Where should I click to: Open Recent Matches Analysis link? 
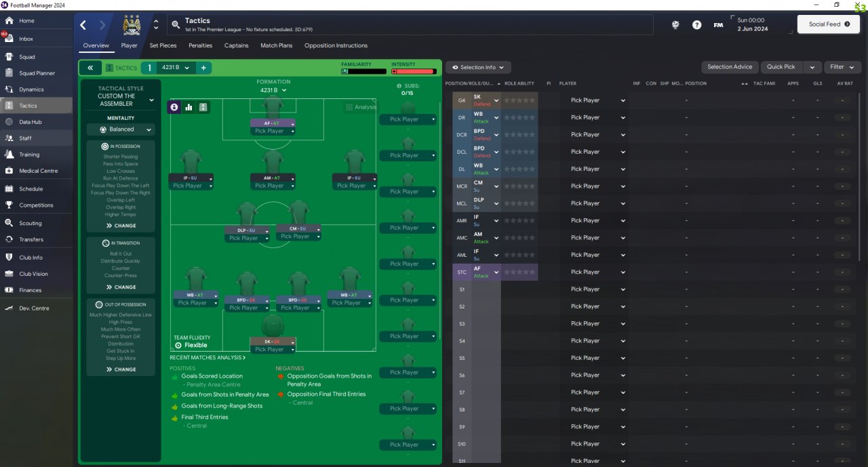click(x=208, y=357)
